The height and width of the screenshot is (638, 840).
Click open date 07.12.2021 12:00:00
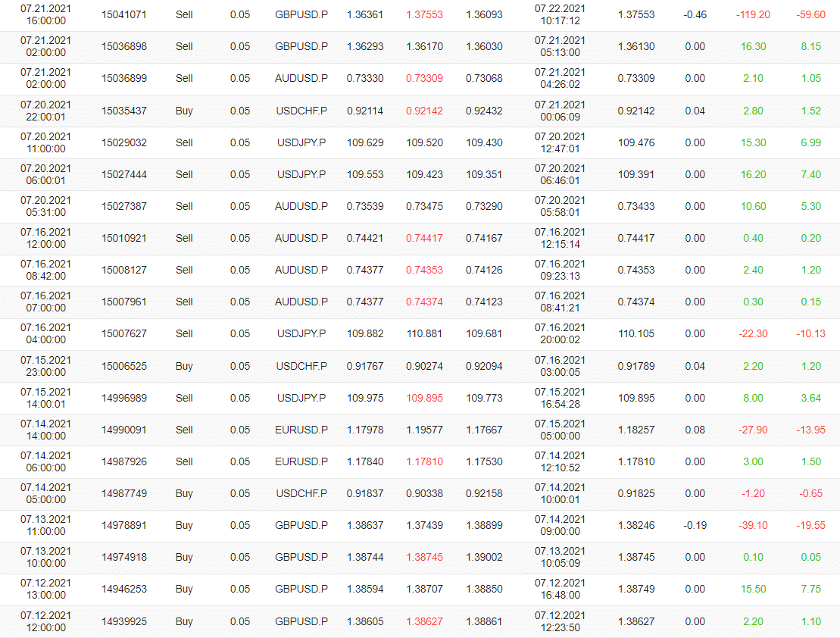[45, 621]
